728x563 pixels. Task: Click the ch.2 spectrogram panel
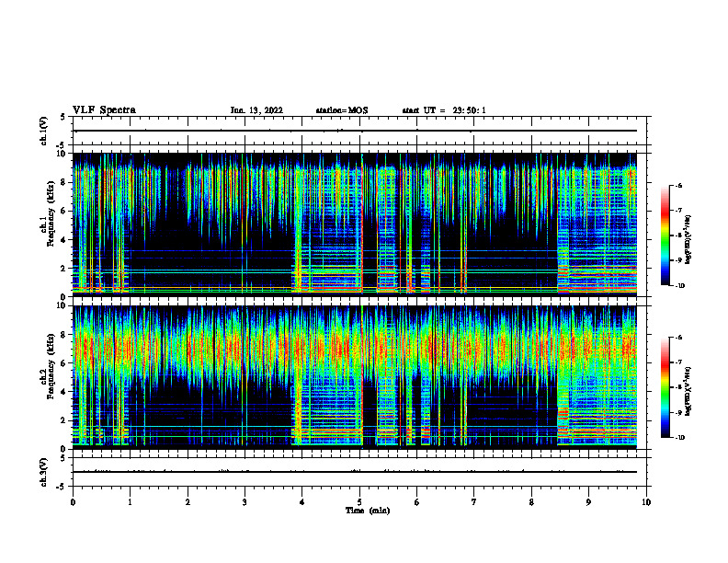point(355,377)
